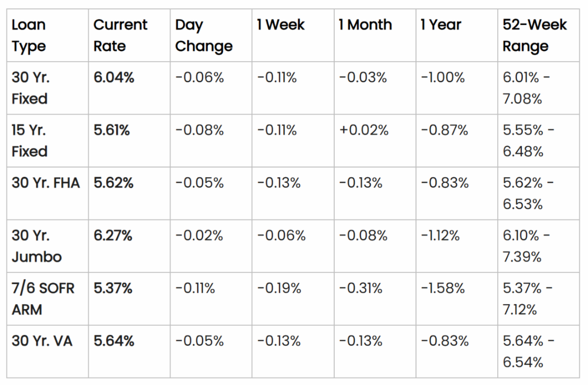The image size is (588, 385).
Task: Select the -1.58% one-year change cell
Action: click(442, 288)
